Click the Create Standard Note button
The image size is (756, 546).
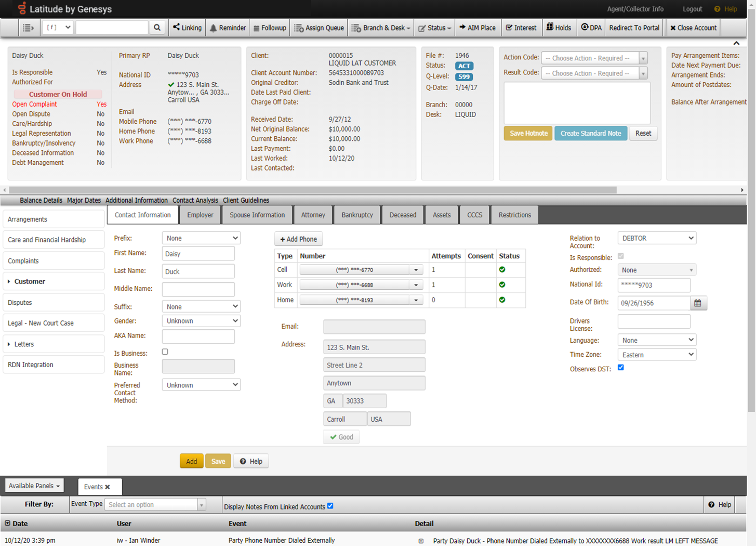(591, 133)
